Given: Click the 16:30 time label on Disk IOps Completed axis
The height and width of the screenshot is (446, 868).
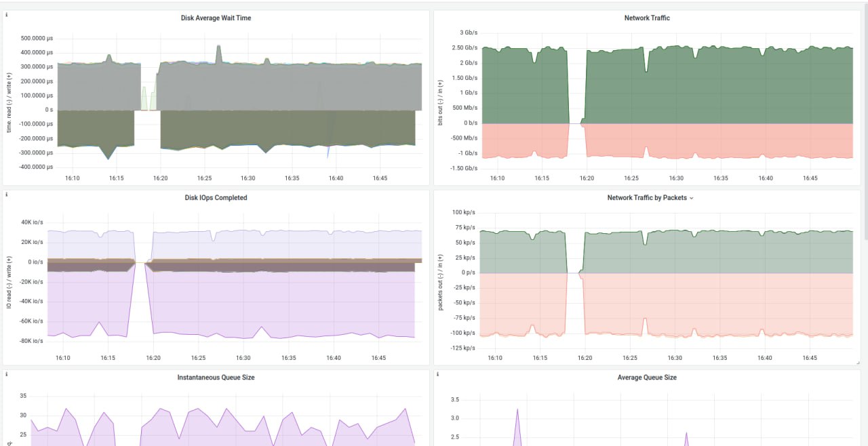Looking at the screenshot, I should coord(243,358).
